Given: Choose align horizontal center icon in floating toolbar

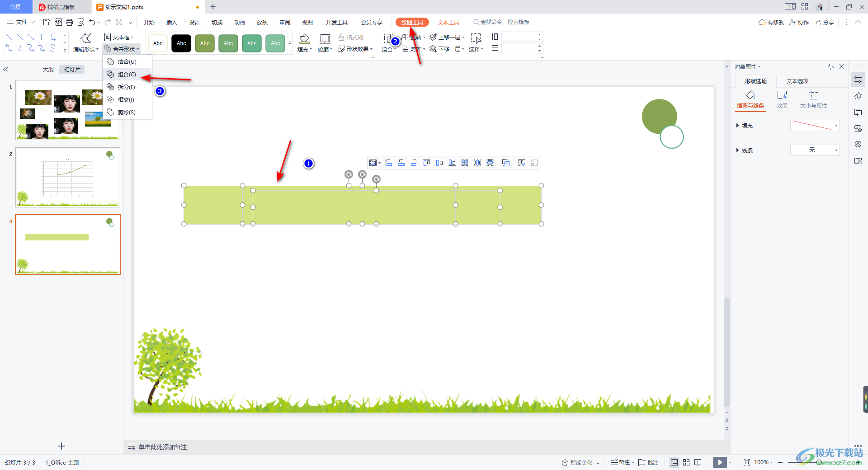Looking at the screenshot, I should point(401,163).
